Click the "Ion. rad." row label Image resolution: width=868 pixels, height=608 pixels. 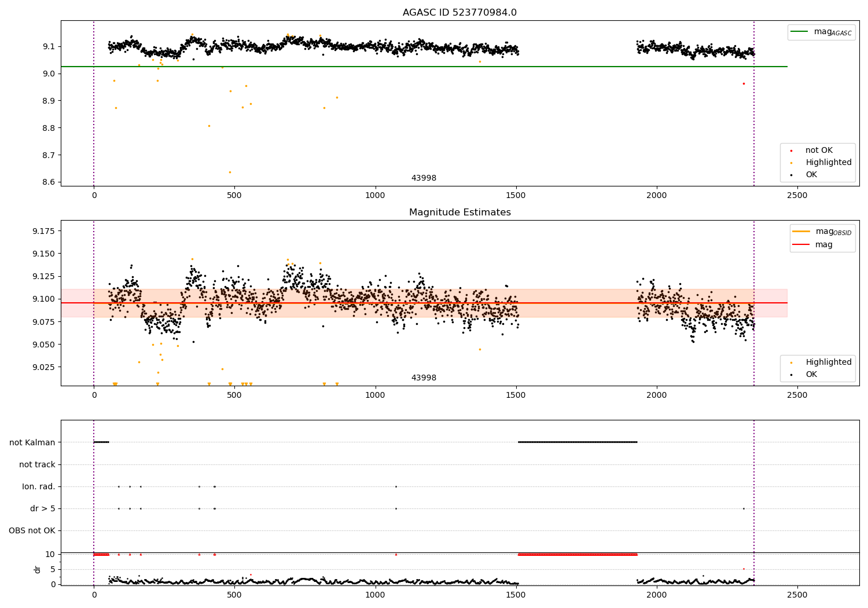coord(39,486)
